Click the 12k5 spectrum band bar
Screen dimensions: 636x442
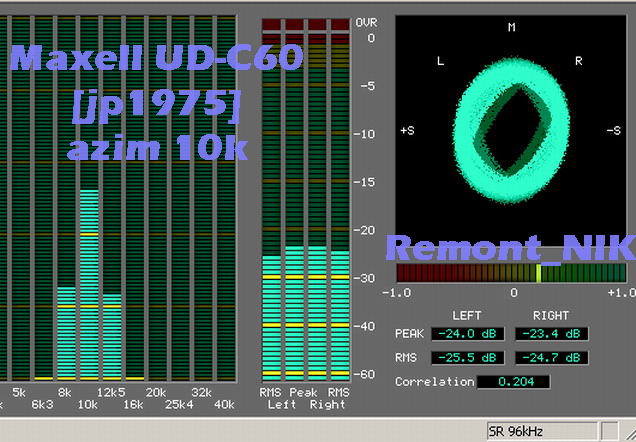pyautogui.click(x=111, y=337)
